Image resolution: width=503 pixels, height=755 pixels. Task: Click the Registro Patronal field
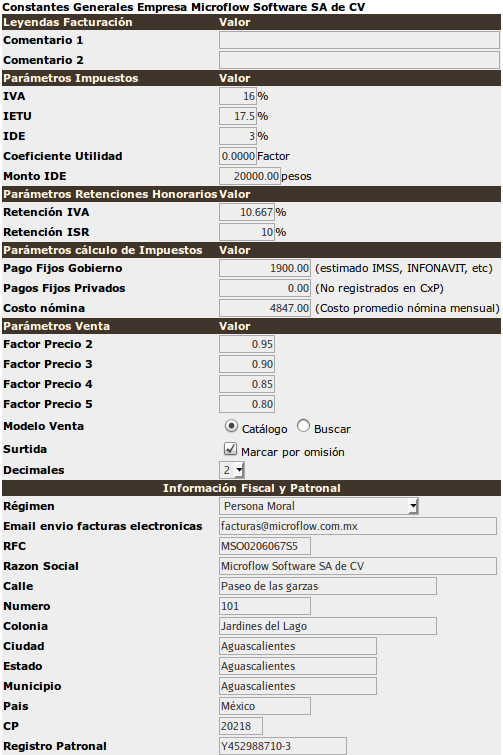pos(283,746)
